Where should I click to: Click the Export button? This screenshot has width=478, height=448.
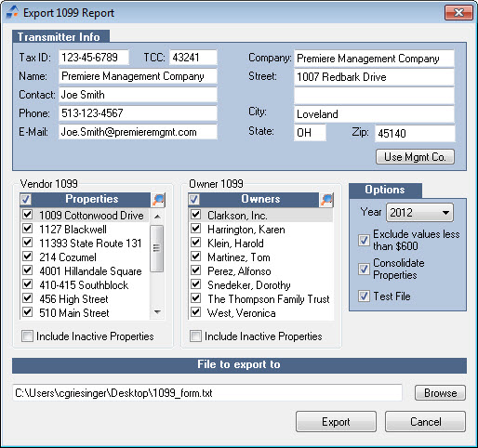[336, 422]
